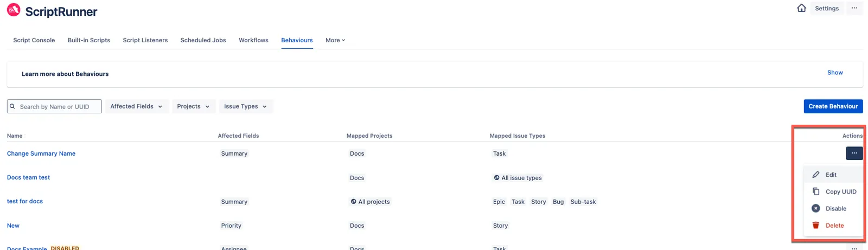Click the Task tag in Change Summary Name row
This screenshot has height=250, width=868.
click(499, 153)
